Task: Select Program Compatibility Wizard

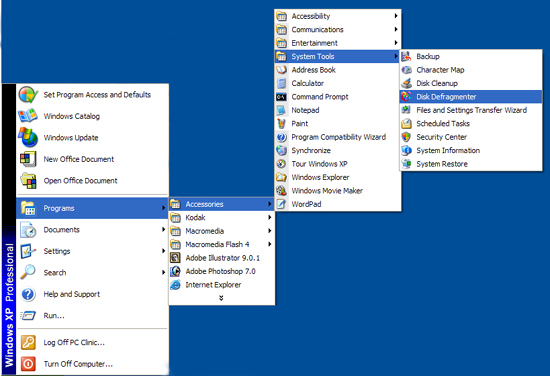Action: click(337, 137)
